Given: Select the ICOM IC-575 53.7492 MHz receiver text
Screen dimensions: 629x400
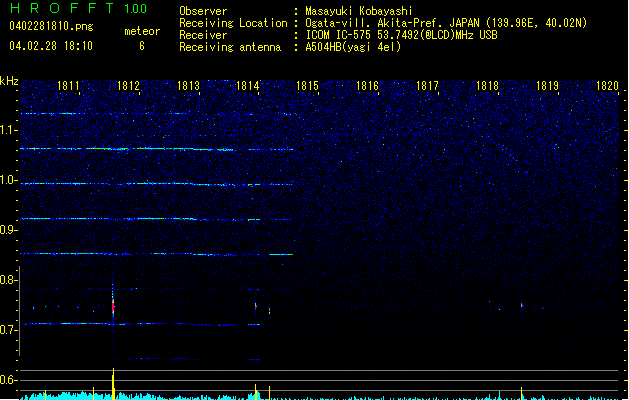Looking at the screenshot, I should tap(401, 35).
